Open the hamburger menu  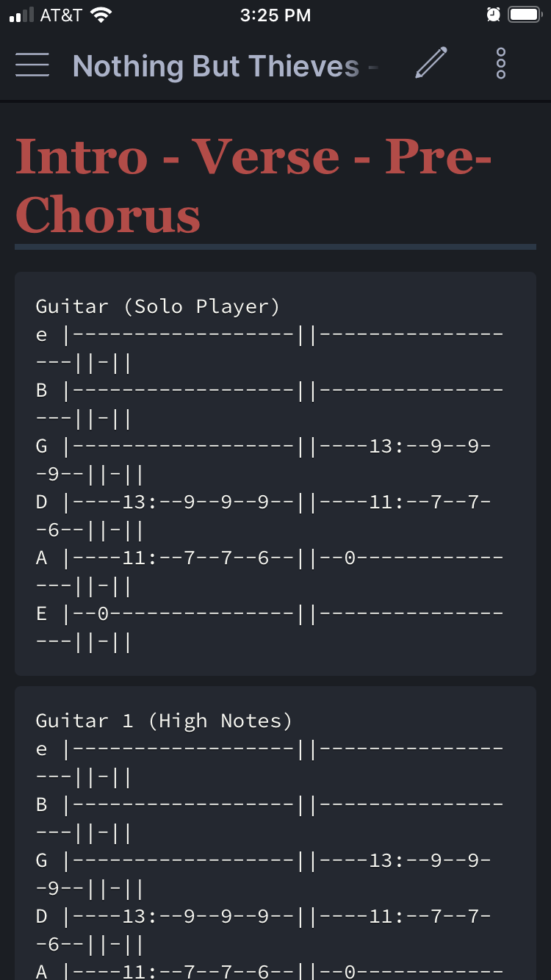pyautogui.click(x=32, y=65)
